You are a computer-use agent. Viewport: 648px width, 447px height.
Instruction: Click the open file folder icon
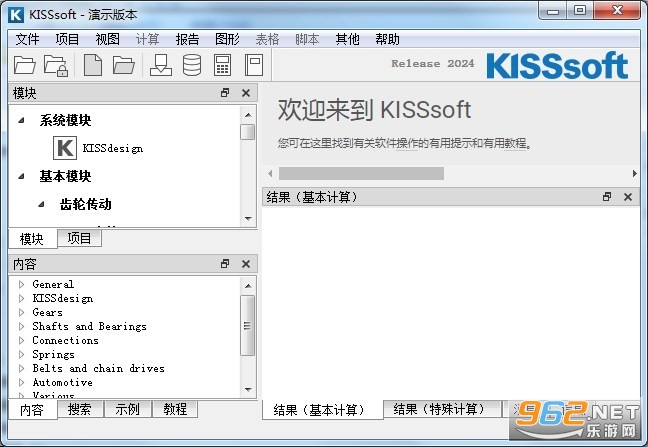click(124, 65)
